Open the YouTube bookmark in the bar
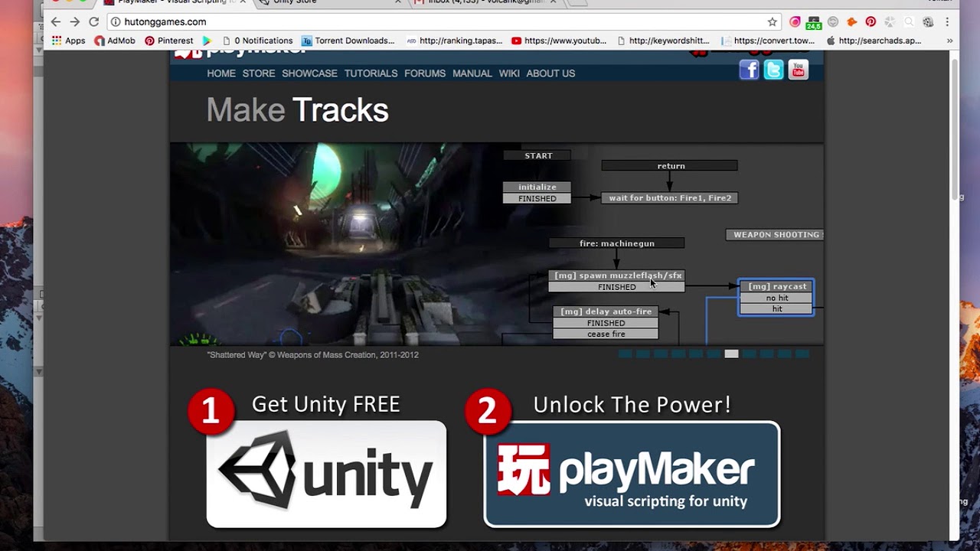The width and height of the screenshot is (980, 551). 559,41
